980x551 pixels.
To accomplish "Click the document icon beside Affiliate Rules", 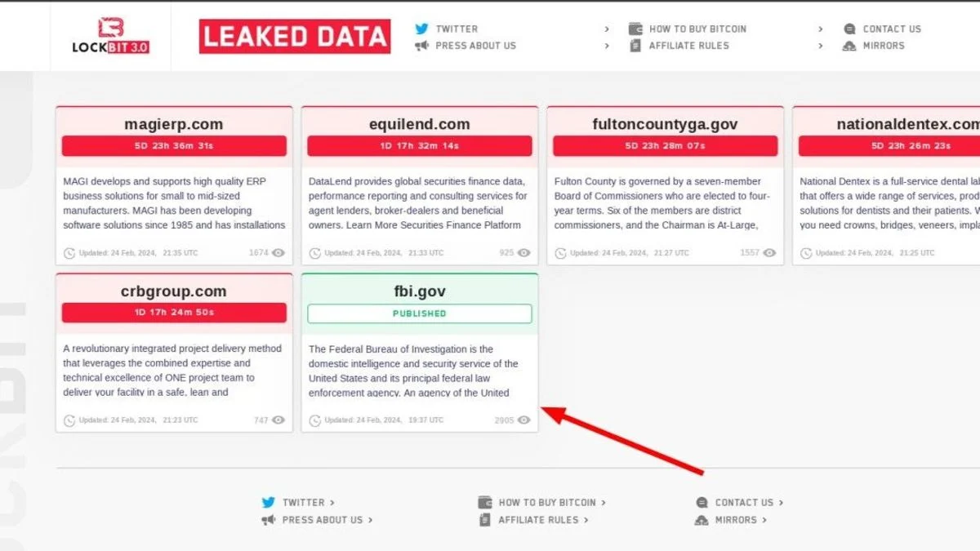I will point(635,46).
